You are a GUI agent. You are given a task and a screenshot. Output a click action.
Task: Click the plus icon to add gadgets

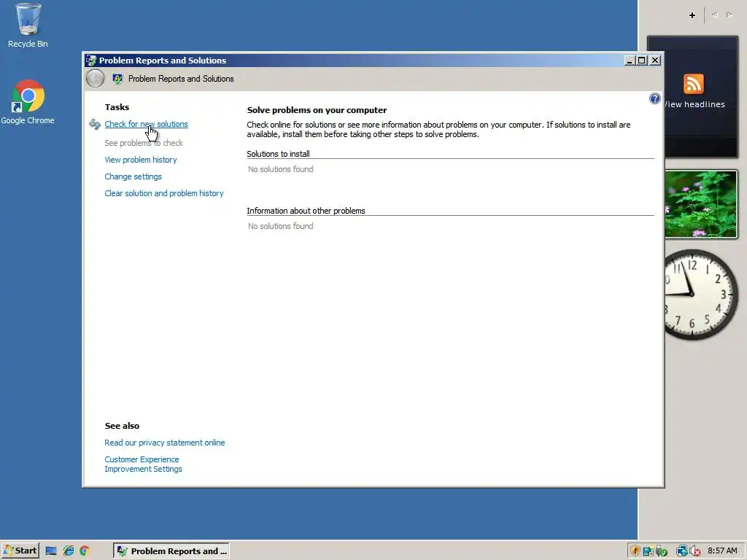pyautogui.click(x=692, y=15)
